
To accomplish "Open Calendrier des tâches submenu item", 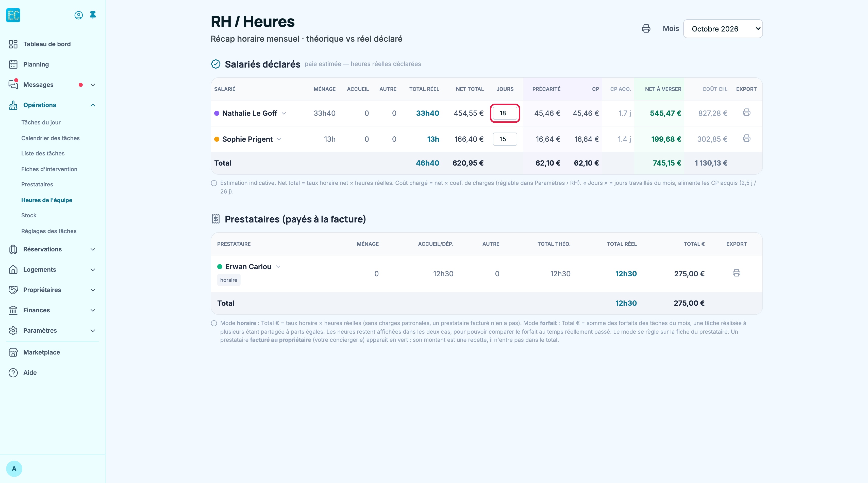I will coord(51,138).
